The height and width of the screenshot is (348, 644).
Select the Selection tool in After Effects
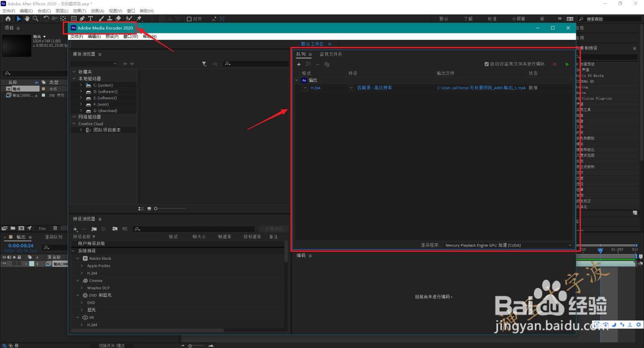[19, 19]
